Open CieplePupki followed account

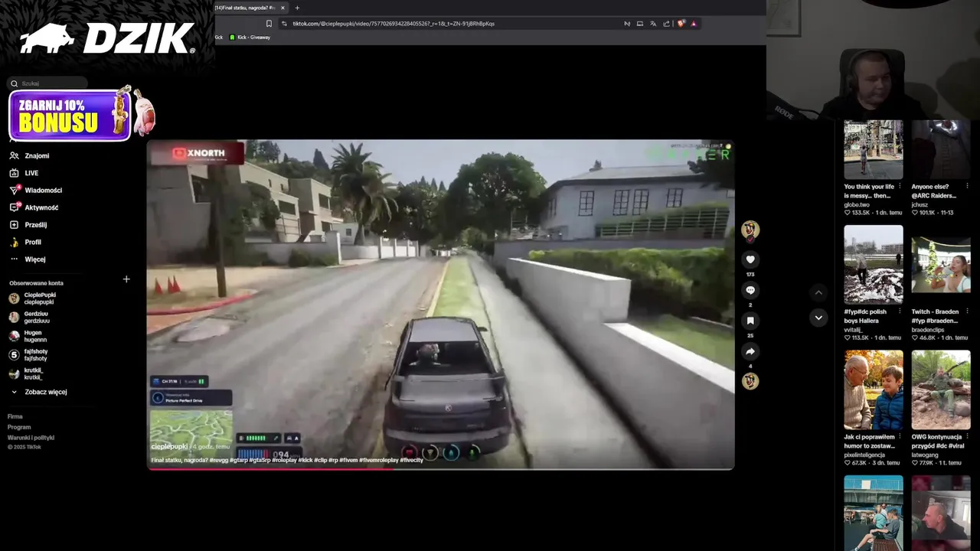[33, 298]
